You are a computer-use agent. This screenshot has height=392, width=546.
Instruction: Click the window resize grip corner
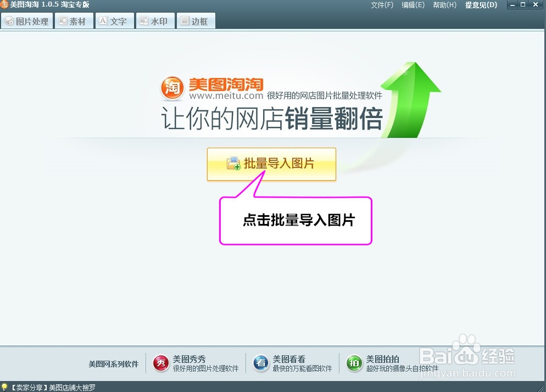click(542, 388)
